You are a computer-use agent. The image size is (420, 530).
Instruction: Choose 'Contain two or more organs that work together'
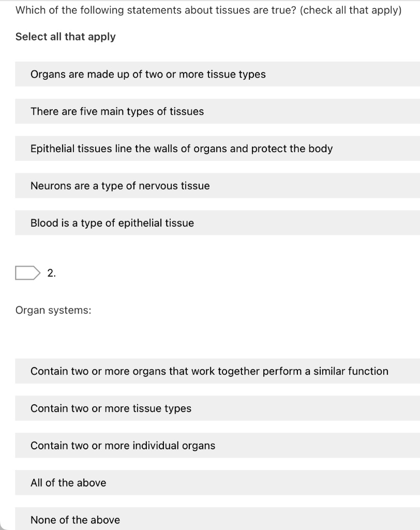tap(209, 371)
